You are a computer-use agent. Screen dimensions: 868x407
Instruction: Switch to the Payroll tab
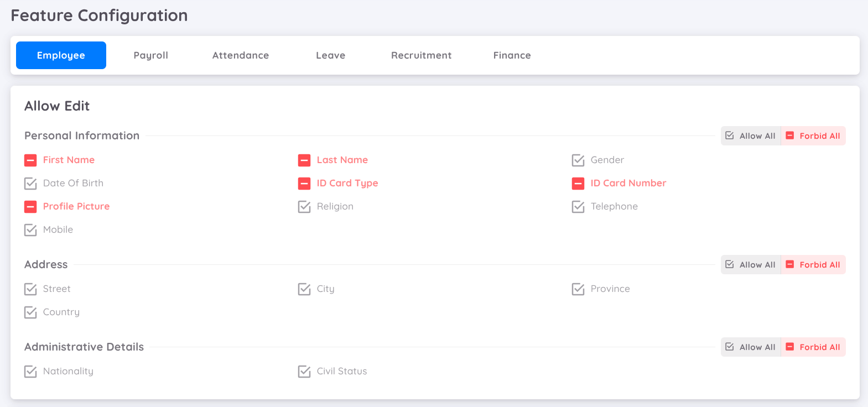coord(150,55)
